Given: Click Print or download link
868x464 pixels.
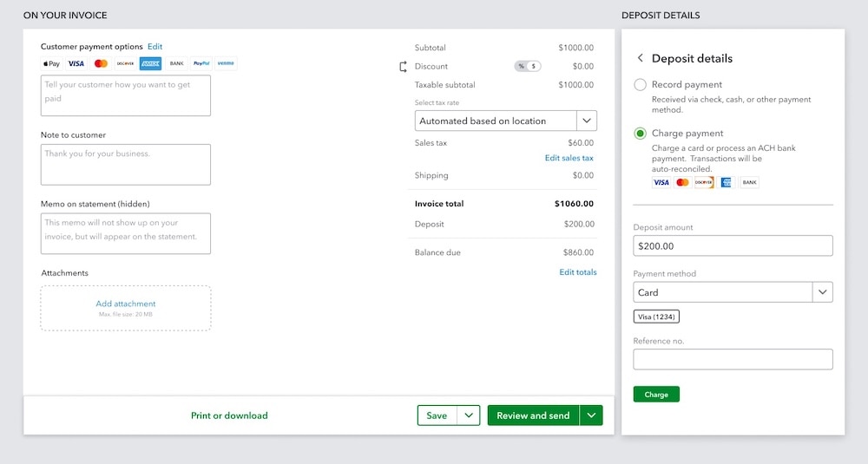Looking at the screenshot, I should click(229, 415).
